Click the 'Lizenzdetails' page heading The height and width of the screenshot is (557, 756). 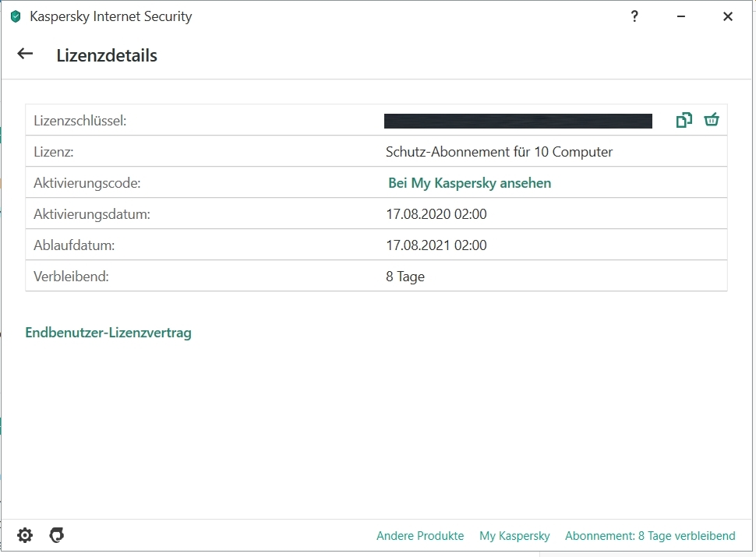click(x=107, y=55)
